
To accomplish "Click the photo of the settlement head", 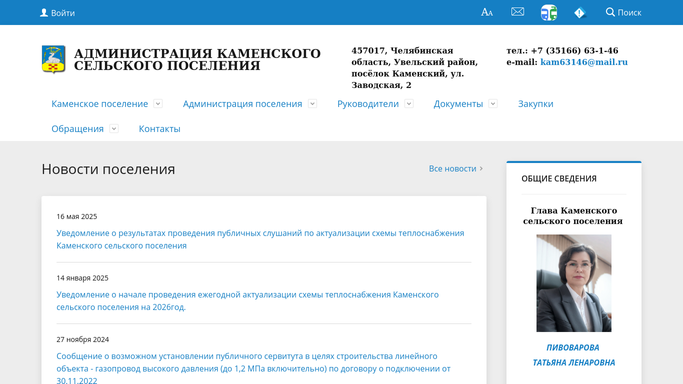I will click(x=574, y=283).
